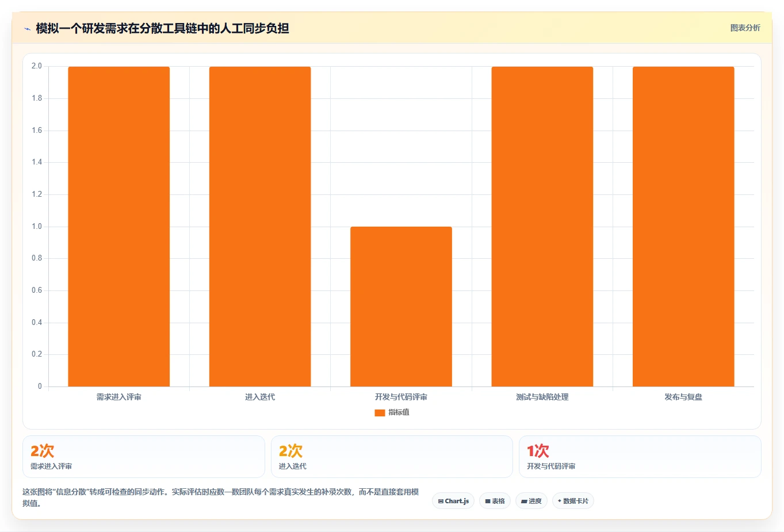The height and width of the screenshot is (532, 784).
Task: Click the 1.0 y-axis tick label
Action: [x=37, y=227]
